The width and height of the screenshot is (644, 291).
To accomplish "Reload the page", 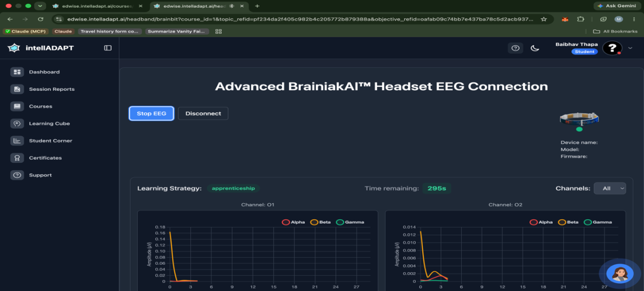I will 40,19.
